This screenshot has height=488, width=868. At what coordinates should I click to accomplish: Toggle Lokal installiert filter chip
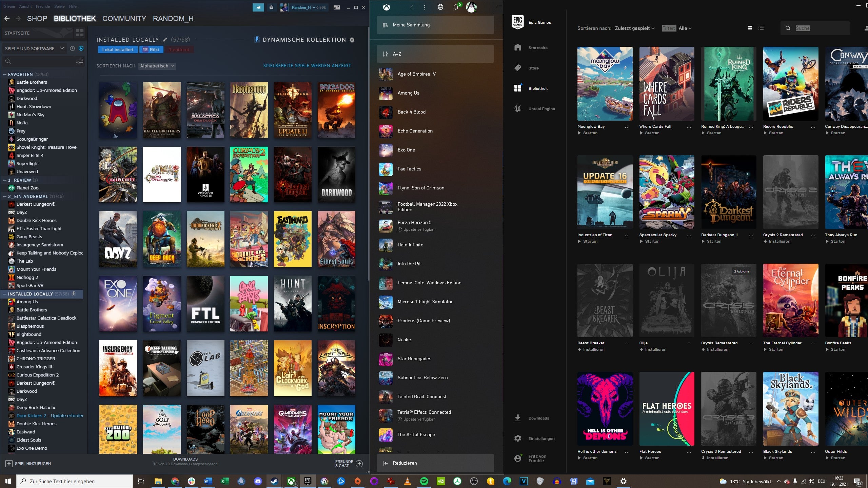pyautogui.click(x=118, y=49)
